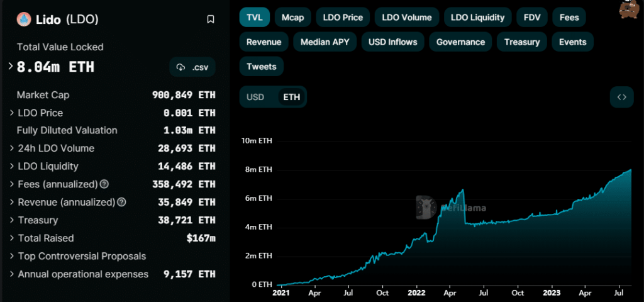This screenshot has width=644, height=302.
Task: Expand the Treasury row details
Action: click(x=13, y=221)
